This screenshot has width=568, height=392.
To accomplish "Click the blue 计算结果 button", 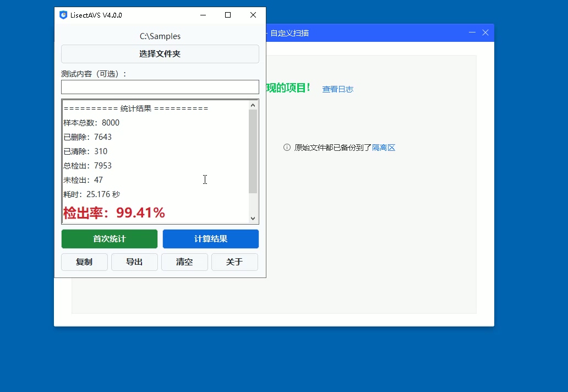I will tap(211, 239).
